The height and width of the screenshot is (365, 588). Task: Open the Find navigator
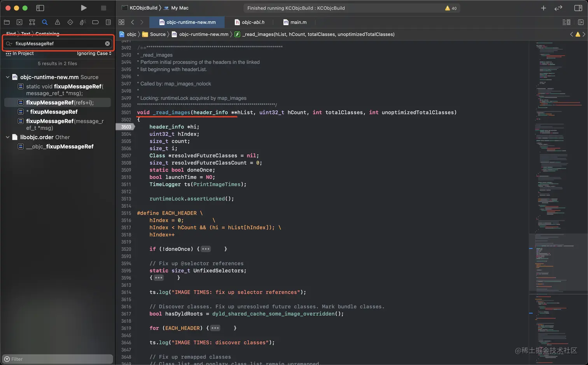pos(45,22)
